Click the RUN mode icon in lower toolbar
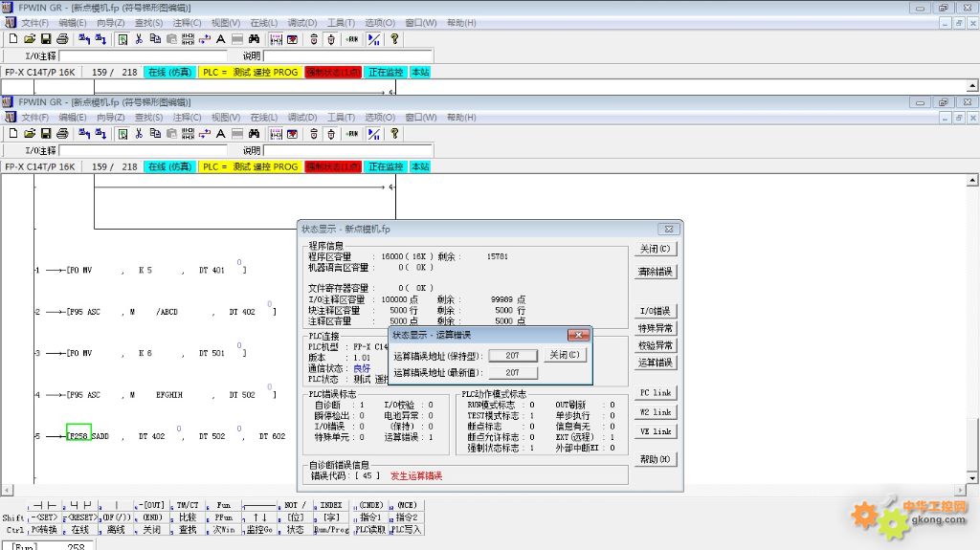Image resolution: width=980 pixels, height=550 pixels. (352, 133)
